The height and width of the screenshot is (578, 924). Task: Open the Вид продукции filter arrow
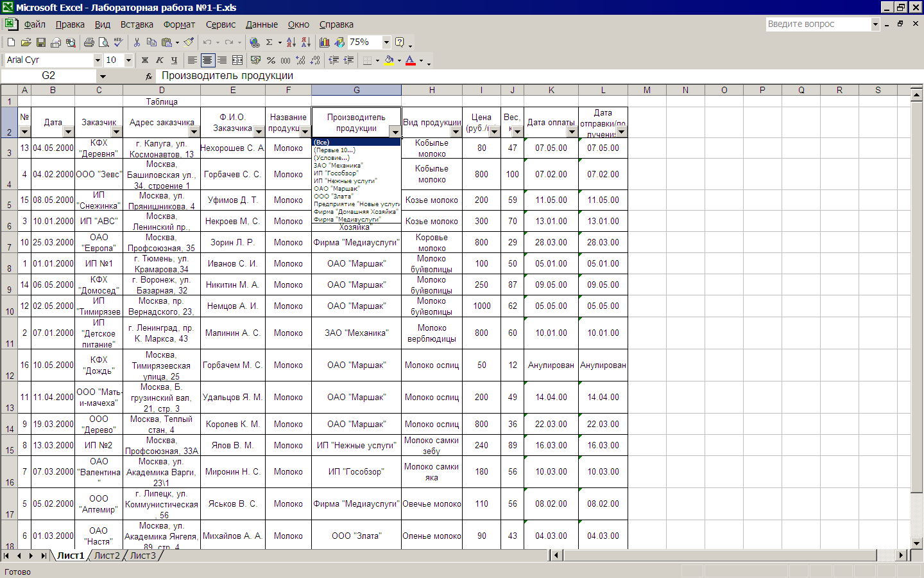click(456, 132)
